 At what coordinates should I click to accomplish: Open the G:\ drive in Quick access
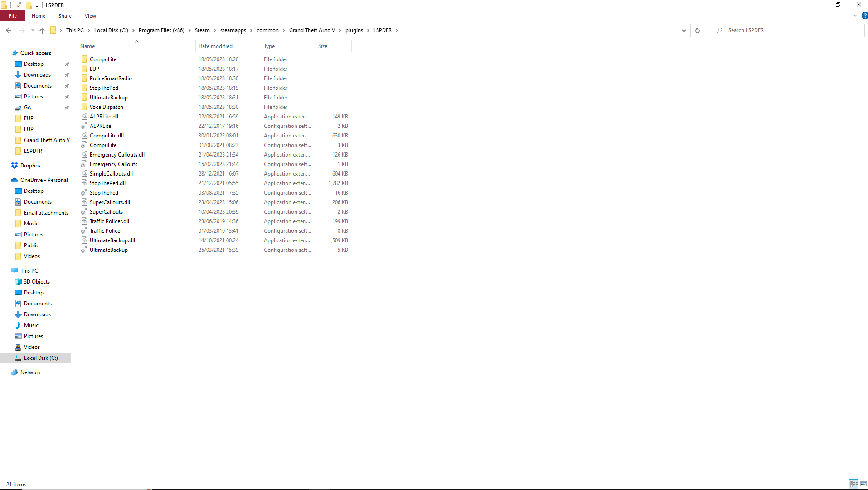[x=27, y=108]
